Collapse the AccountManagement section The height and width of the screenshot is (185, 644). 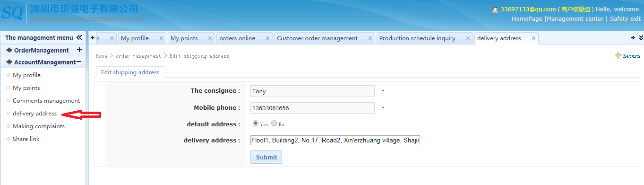[x=79, y=62]
